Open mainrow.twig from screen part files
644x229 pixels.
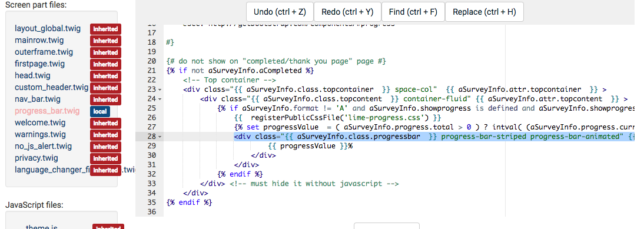39,40
